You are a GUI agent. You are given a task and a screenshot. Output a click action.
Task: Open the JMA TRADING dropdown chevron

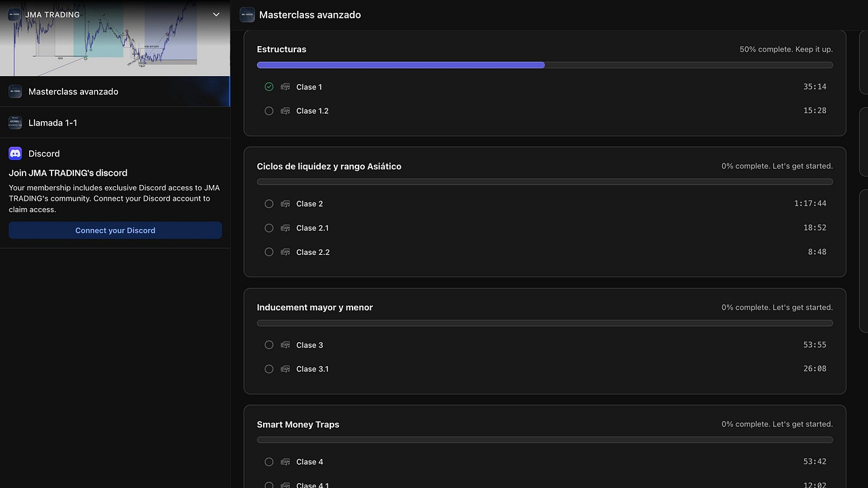pos(216,14)
